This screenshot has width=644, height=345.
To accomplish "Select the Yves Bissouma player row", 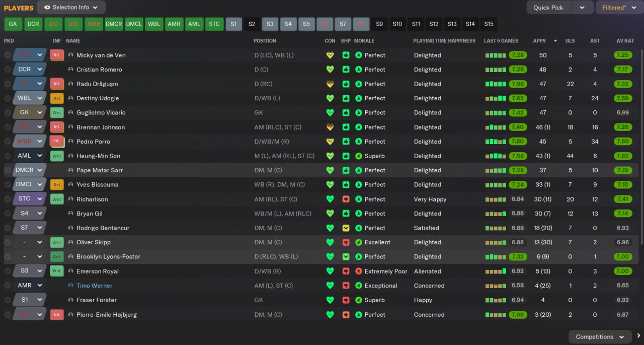I will (x=320, y=184).
